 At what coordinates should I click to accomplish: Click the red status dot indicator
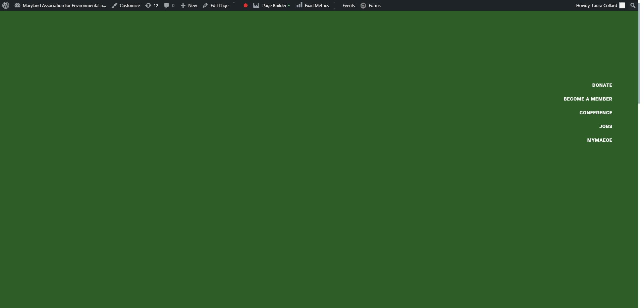tap(246, 5)
